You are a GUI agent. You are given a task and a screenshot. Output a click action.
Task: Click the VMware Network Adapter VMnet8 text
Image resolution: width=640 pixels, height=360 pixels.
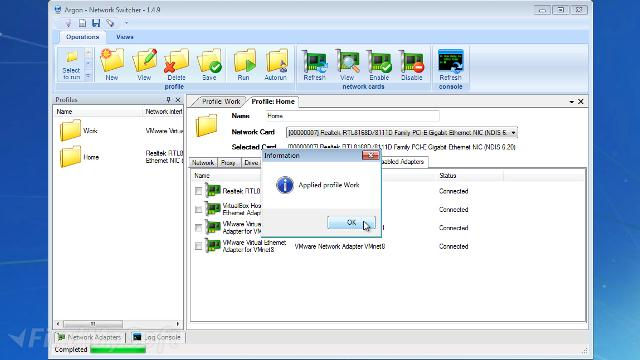pyautogui.click(x=340, y=247)
